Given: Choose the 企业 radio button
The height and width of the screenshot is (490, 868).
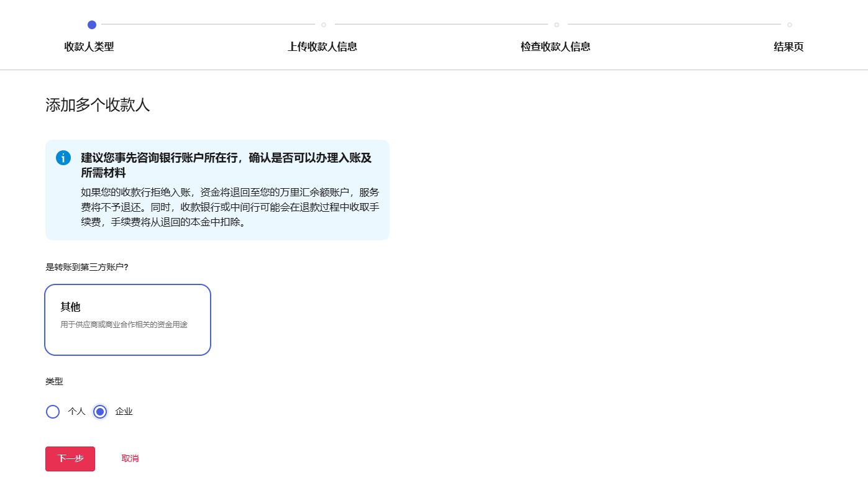Looking at the screenshot, I should (100, 412).
